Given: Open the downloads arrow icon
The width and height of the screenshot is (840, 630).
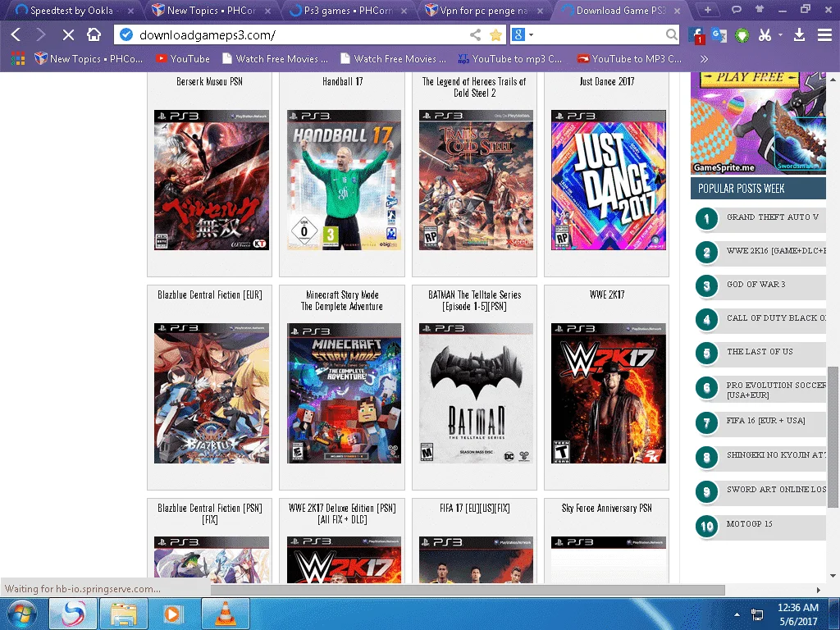Looking at the screenshot, I should coord(799,34).
